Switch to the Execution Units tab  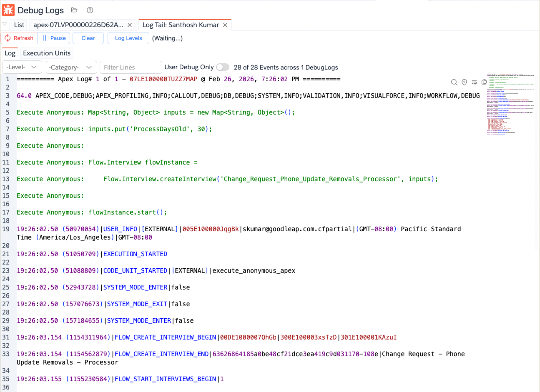point(47,53)
